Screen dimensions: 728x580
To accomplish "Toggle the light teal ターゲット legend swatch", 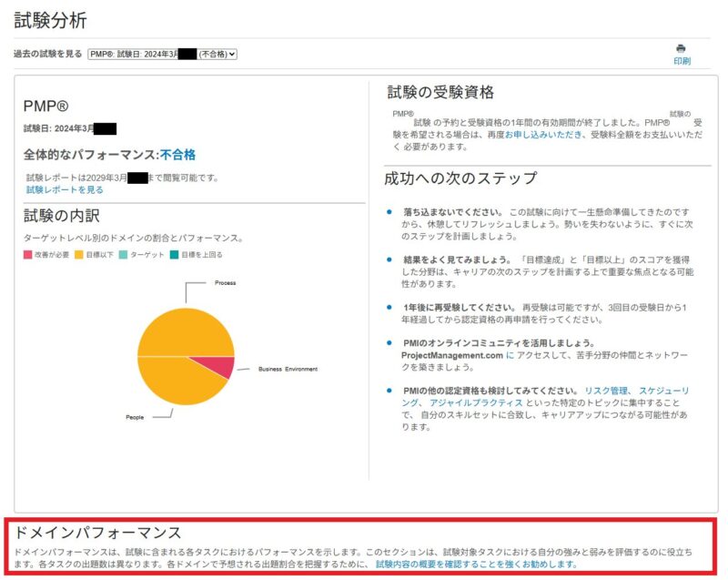I will point(124,255).
